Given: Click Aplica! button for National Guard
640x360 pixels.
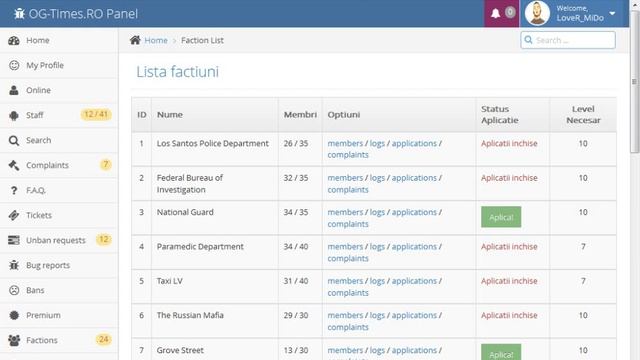Looking at the screenshot, I should click(x=501, y=217).
